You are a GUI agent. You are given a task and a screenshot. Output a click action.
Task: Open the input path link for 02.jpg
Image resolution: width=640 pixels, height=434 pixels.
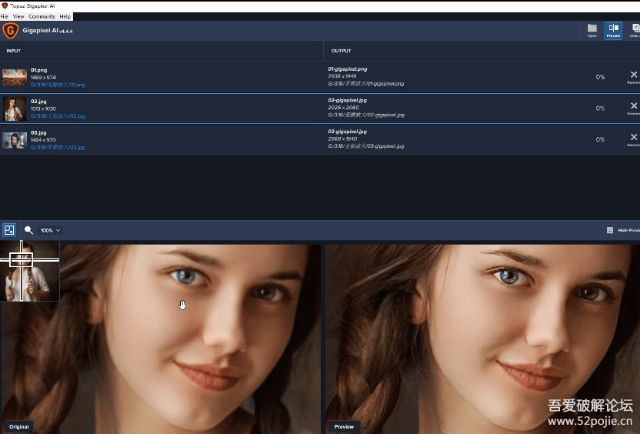58,116
